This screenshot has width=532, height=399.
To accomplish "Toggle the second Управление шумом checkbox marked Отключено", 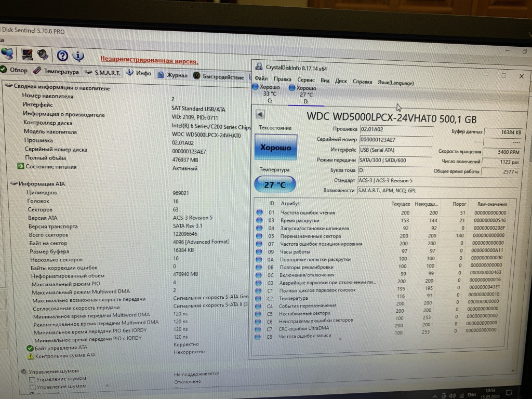I will click(x=33, y=387).
